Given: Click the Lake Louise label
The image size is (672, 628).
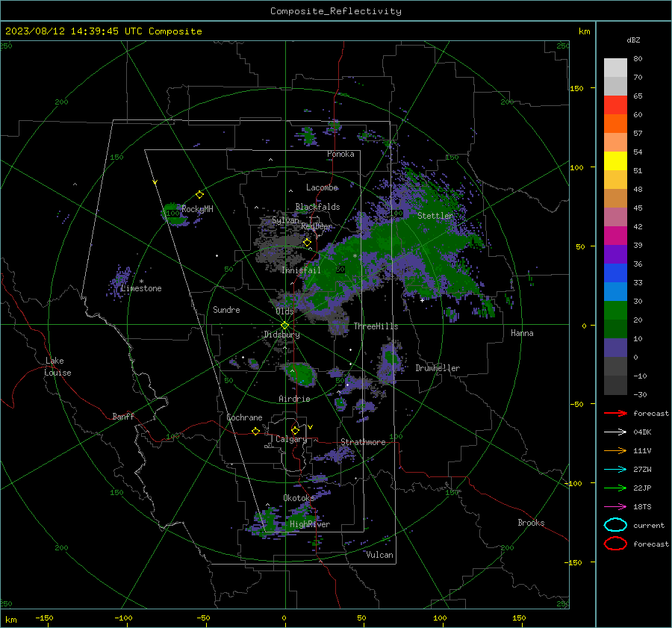Looking at the screenshot, I should click(57, 367).
